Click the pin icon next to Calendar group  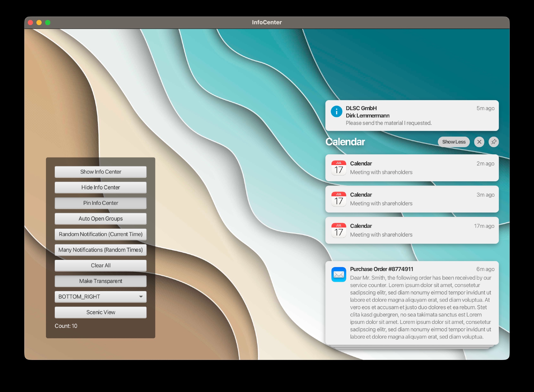click(493, 142)
